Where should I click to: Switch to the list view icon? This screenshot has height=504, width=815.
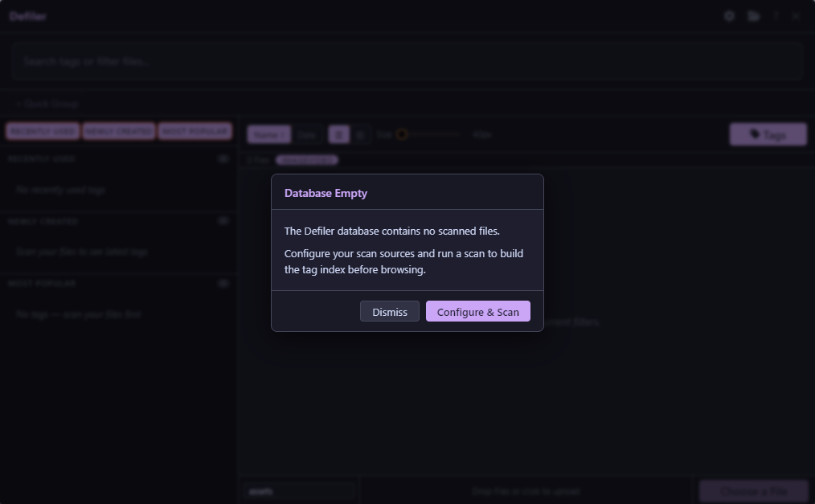point(361,135)
